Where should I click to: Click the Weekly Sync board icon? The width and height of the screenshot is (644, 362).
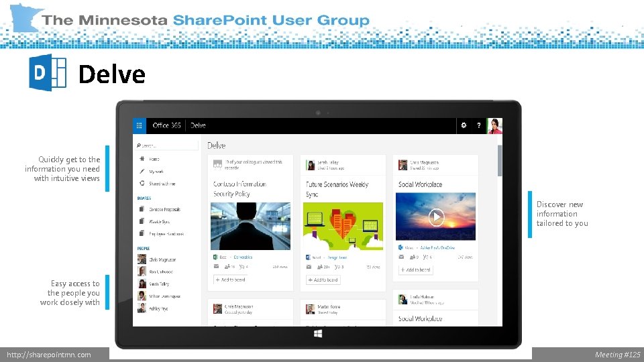coord(142,221)
